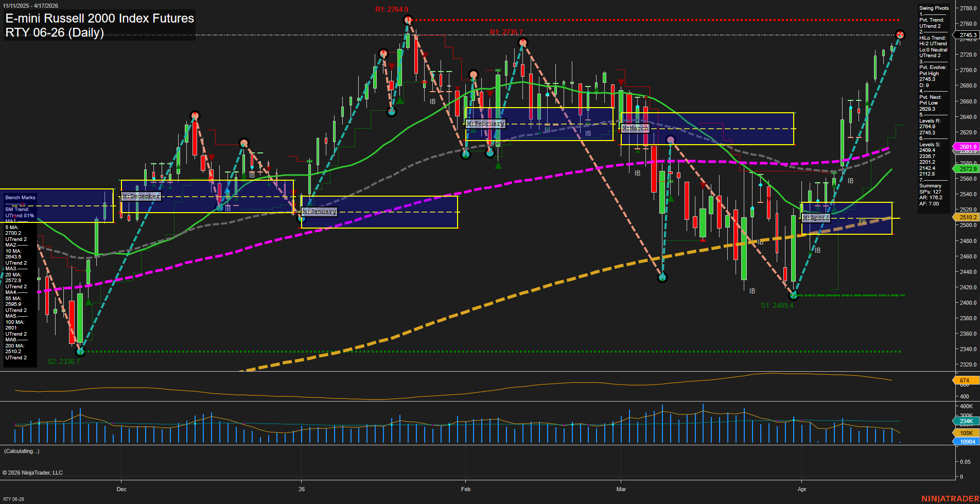Select the Swing Pivots info panel header

coord(934,8)
